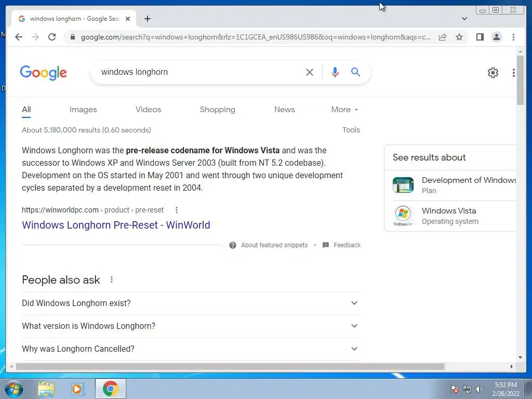Submit search with magnifier icon
Screen dimensions: 532x399
(355, 72)
